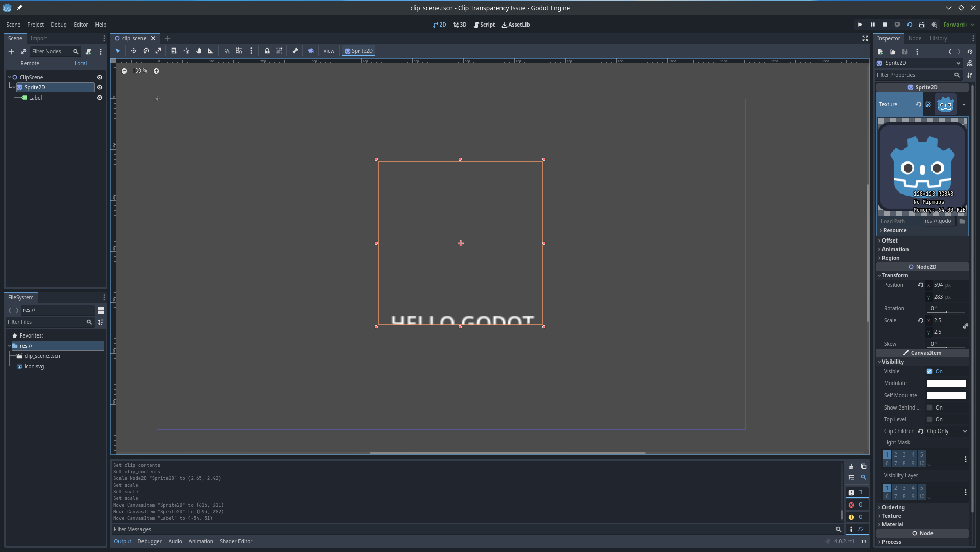Toggle the Visible checkbox
This screenshot has height=552, width=980.
click(x=929, y=371)
